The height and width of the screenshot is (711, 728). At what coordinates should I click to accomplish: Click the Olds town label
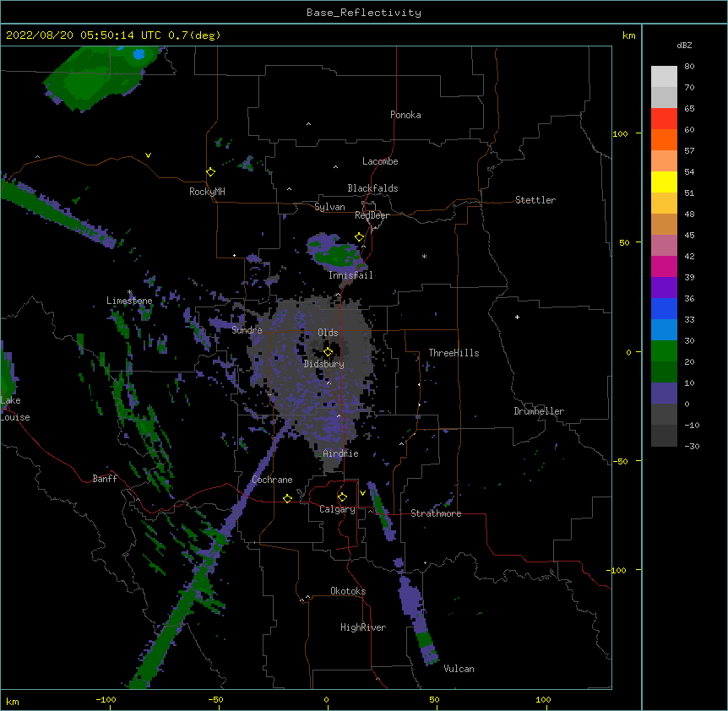click(x=328, y=333)
